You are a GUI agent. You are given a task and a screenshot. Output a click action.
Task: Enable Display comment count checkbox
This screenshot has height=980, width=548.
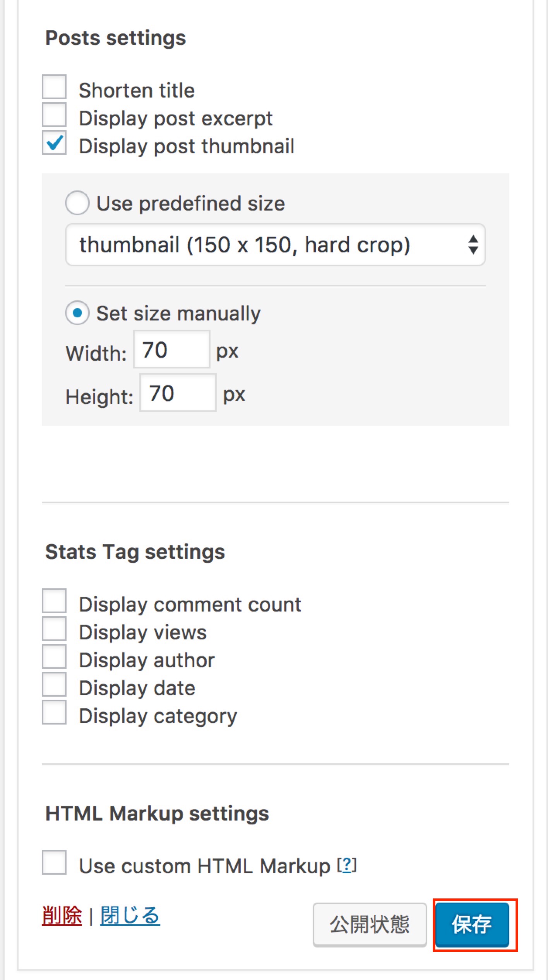click(54, 601)
